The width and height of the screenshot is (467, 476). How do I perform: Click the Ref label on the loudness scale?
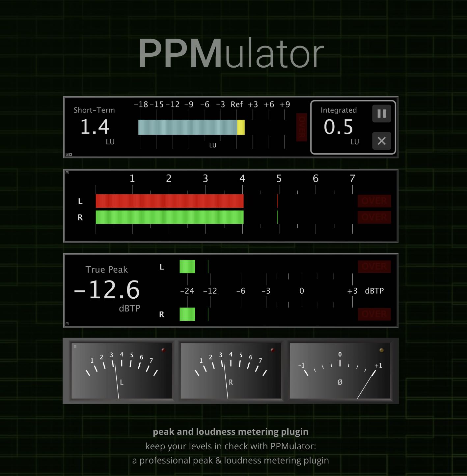[x=236, y=104]
